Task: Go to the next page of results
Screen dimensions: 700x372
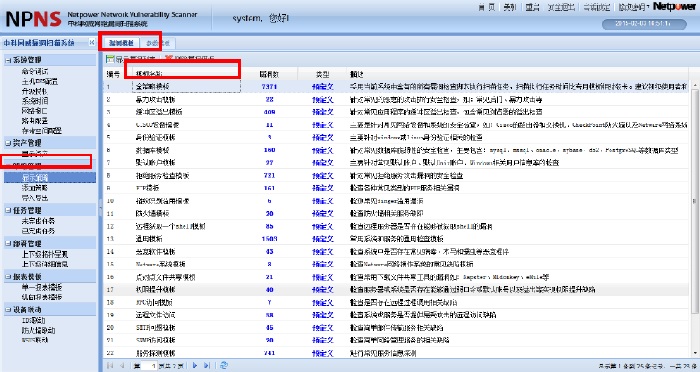Action: click(195, 365)
